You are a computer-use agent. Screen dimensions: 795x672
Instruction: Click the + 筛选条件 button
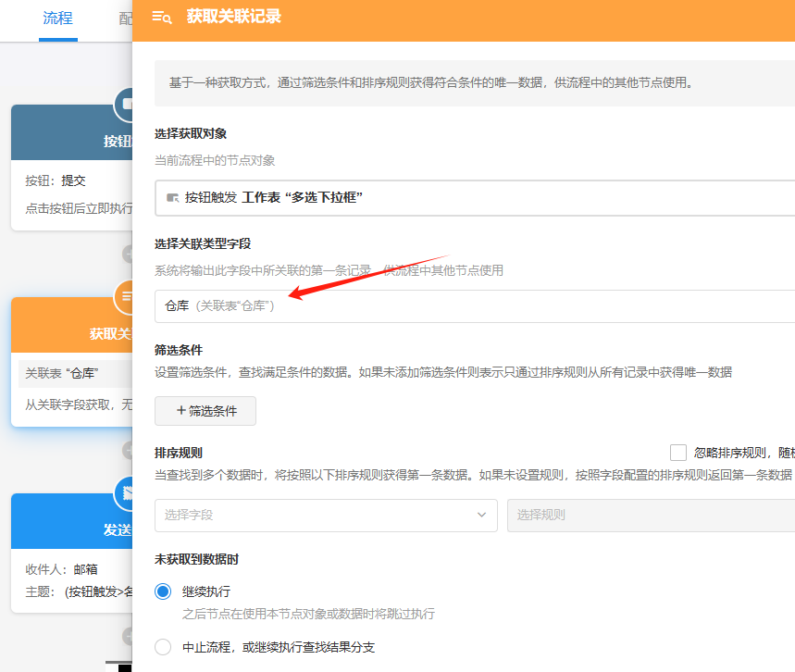click(205, 411)
